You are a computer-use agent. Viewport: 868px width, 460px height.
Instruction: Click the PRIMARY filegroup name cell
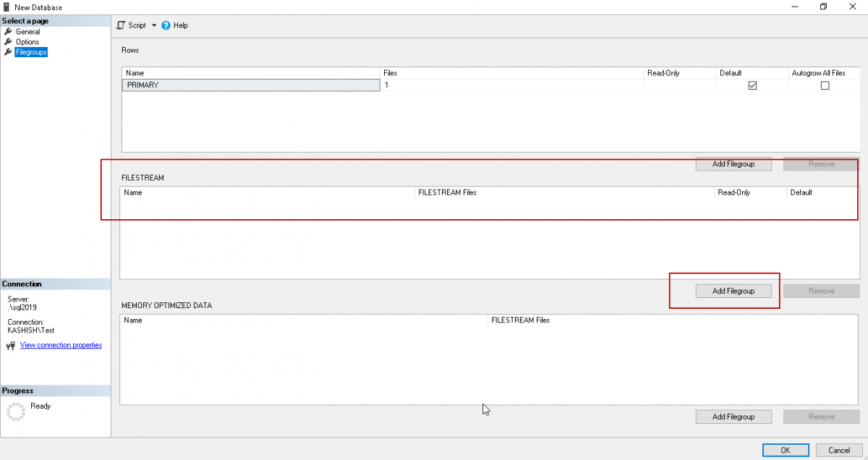pyautogui.click(x=252, y=85)
